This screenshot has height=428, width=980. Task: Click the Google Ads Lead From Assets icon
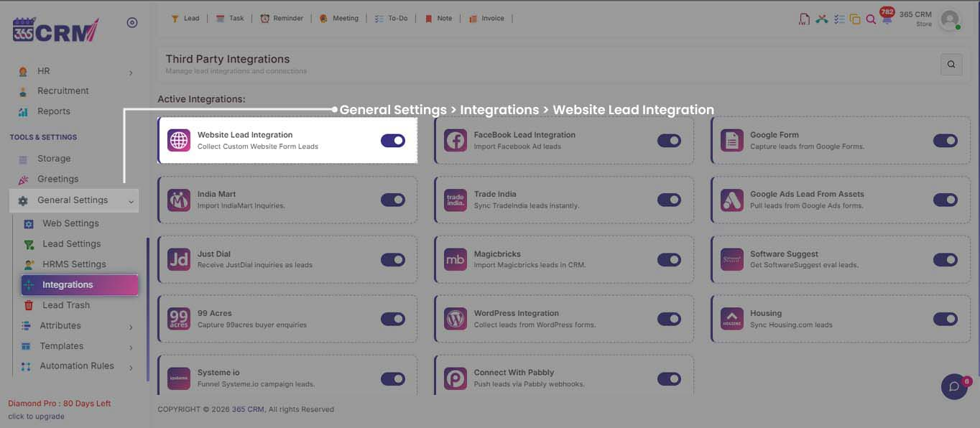coord(732,200)
